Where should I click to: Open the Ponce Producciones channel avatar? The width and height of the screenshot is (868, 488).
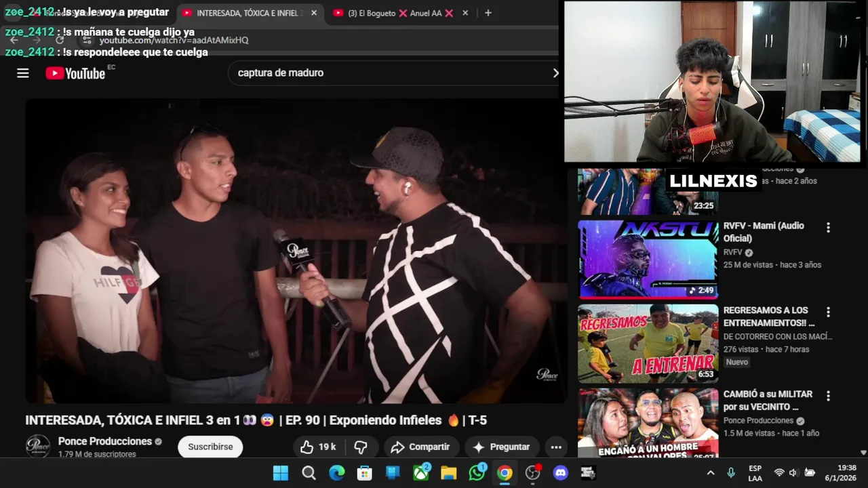coord(38,446)
